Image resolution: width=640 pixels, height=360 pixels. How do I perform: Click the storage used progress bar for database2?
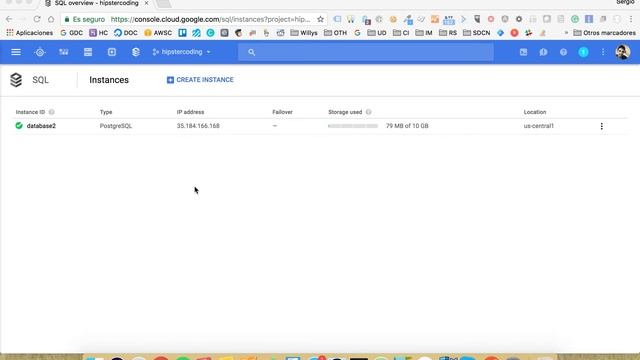click(x=353, y=126)
